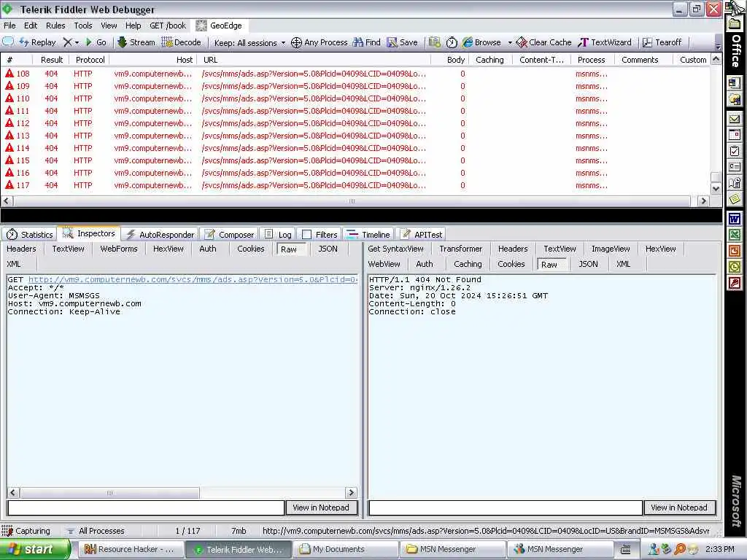Open the Remove sessions dropdown arrow
This screenshot has height=560, width=747.
point(77,43)
